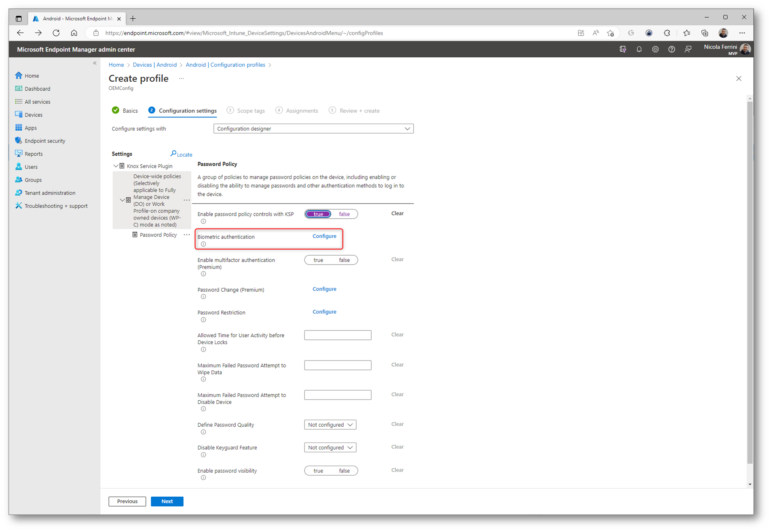The width and height of the screenshot is (771, 532).
Task: Select the Configuration settings tab
Action: click(183, 111)
